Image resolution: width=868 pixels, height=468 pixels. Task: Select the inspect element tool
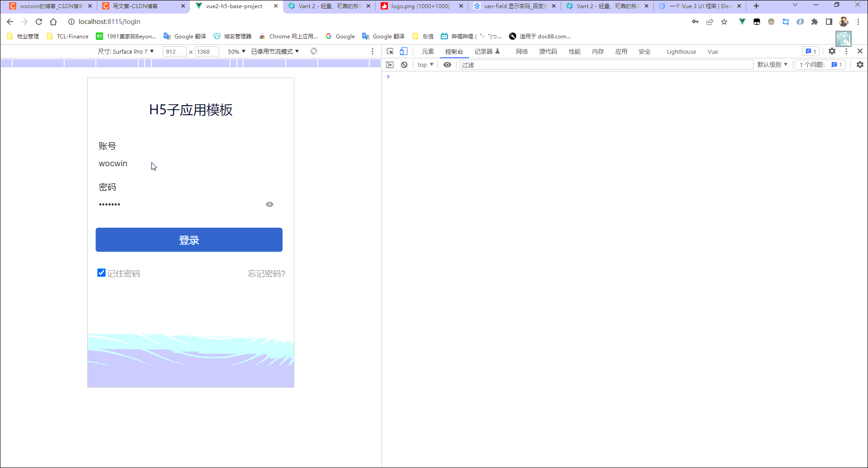390,51
